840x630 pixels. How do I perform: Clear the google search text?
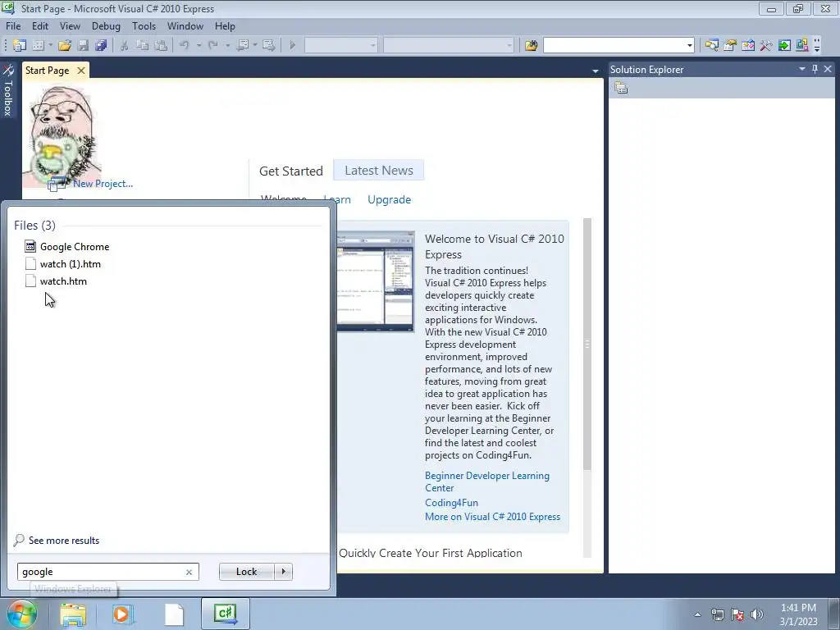pyautogui.click(x=189, y=572)
